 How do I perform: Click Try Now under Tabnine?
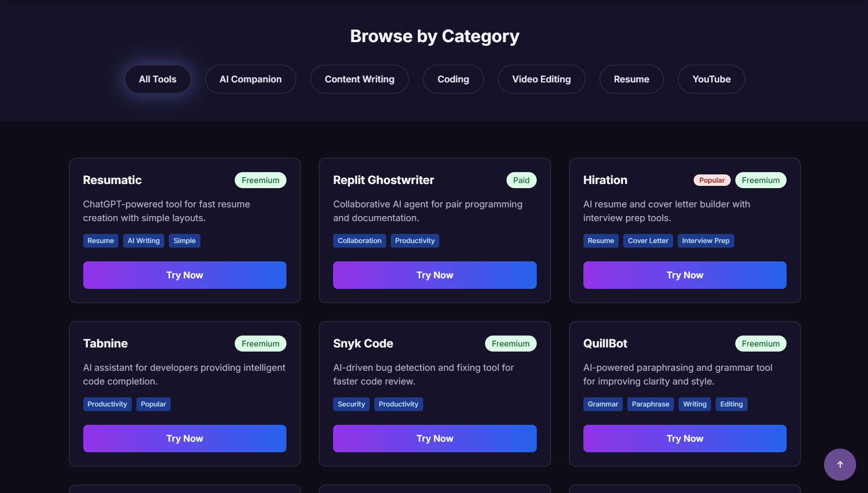tap(184, 439)
